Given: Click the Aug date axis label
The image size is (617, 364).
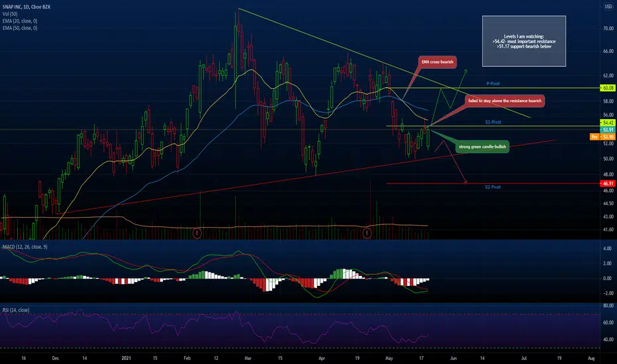Looking at the screenshot, I should pos(591,358).
